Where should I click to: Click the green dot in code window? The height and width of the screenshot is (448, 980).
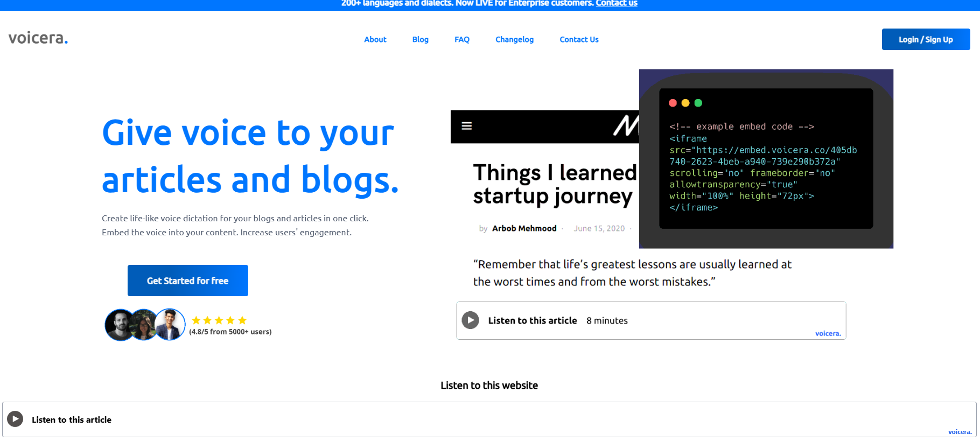(x=698, y=103)
